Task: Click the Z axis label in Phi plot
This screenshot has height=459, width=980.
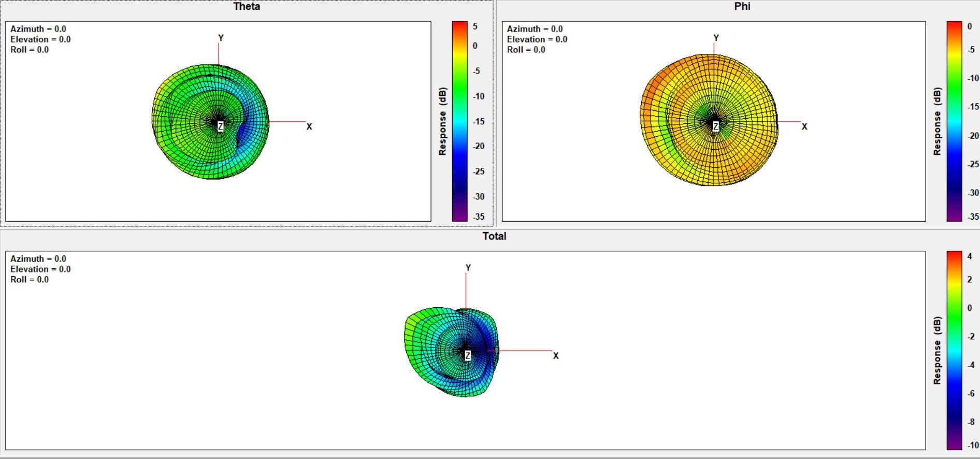Action: (716, 126)
